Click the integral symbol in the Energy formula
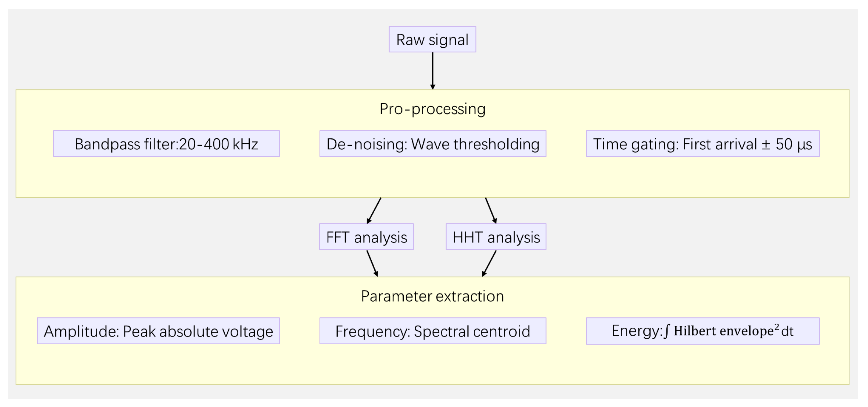Screen dimensions: 868x407 pos(667,331)
